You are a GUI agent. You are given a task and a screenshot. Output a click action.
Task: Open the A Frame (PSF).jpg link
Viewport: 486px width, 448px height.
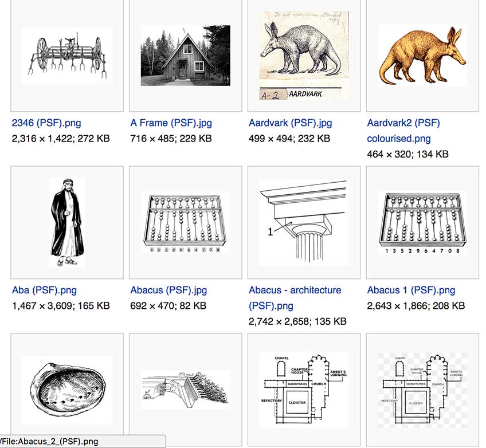click(x=171, y=123)
